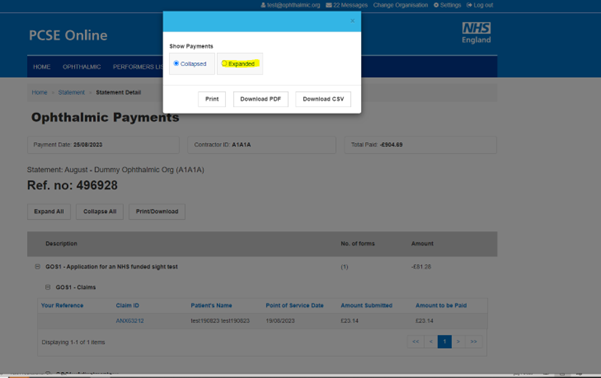Open the Messages envelope icon
This screenshot has height=378, width=601.
(x=329, y=5)
